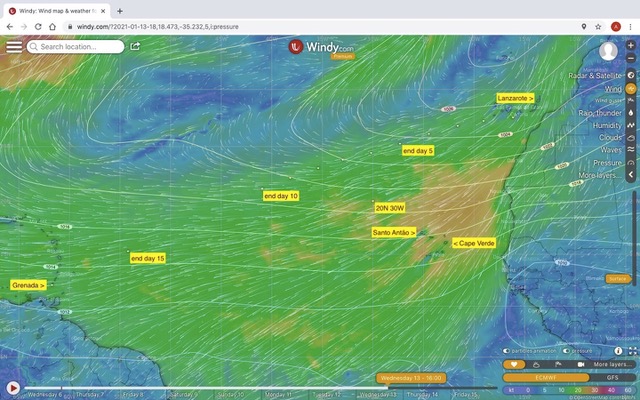Click the share icon beside search
Image resolution: width=640 pixels, height=400 pixels.
pos(135,46)
